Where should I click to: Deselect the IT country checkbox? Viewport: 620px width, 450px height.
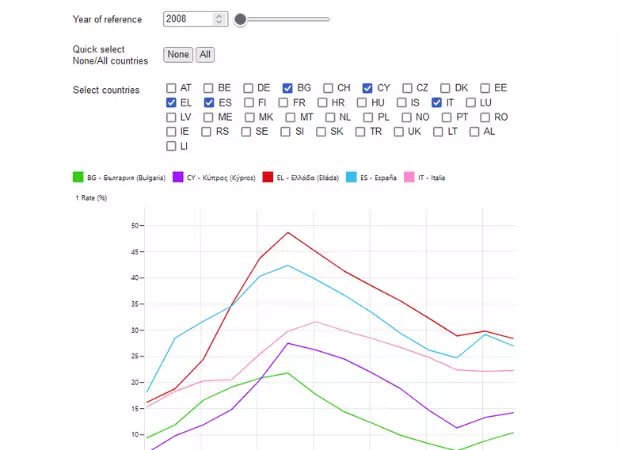[437, 102]
